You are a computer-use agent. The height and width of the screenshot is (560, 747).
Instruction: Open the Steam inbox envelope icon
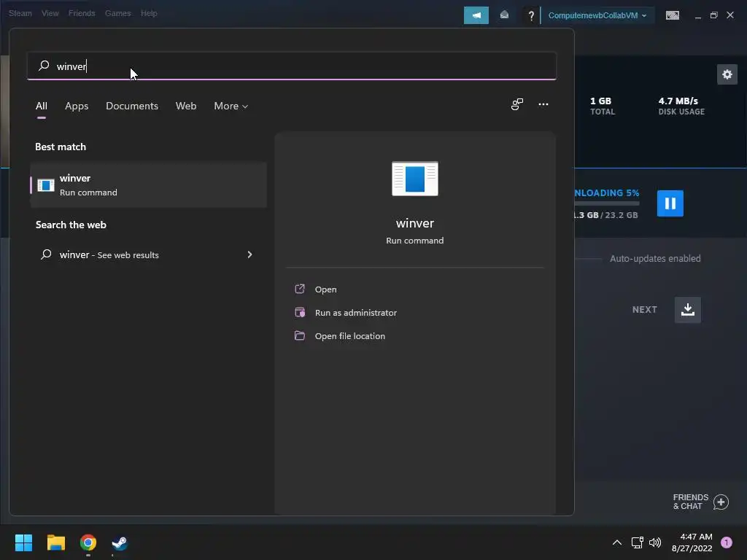[x=504, y=15]
